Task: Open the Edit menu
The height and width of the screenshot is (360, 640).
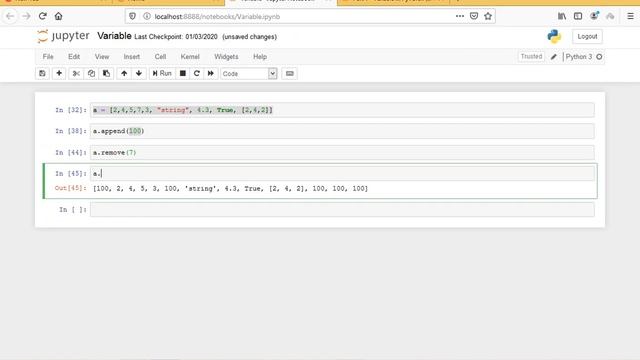Action: [74, 57]
